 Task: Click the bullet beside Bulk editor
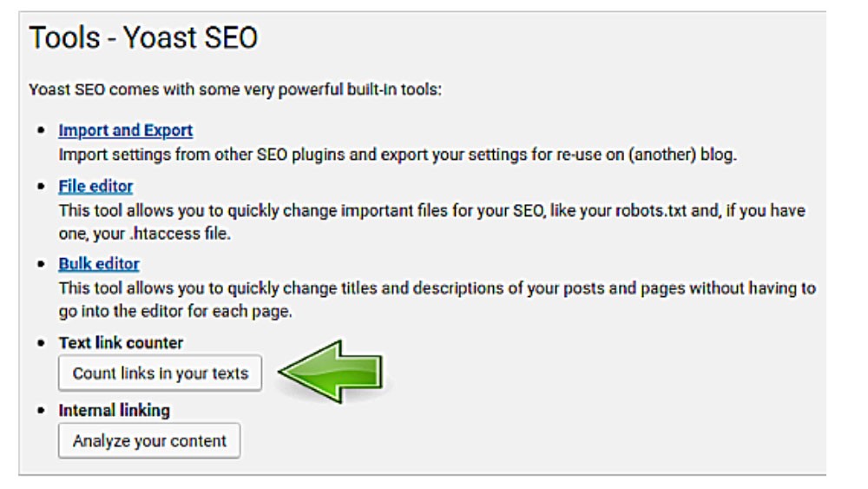43,264
